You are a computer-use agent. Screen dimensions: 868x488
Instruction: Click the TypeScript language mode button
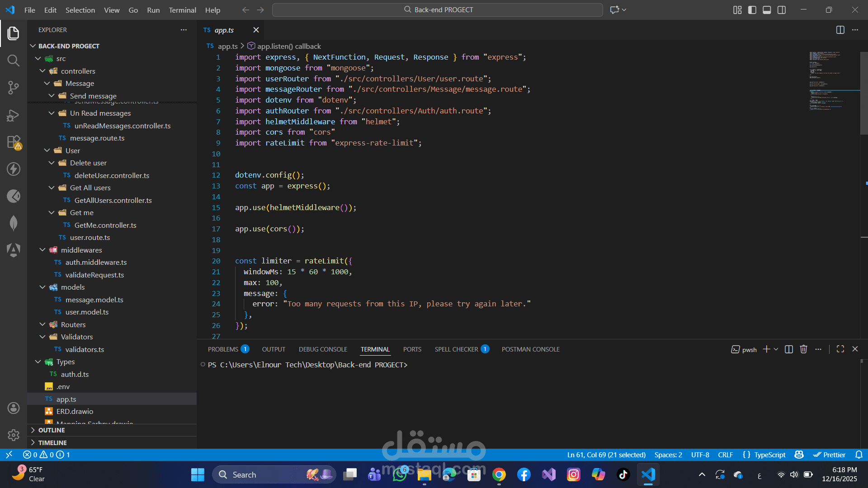(x=769, y=455)
